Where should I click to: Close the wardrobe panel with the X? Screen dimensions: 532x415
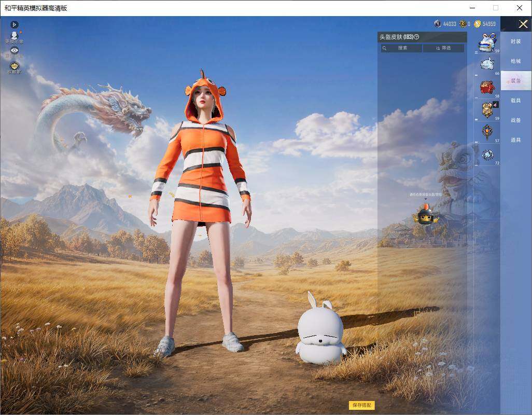click(x=523, y=24)
